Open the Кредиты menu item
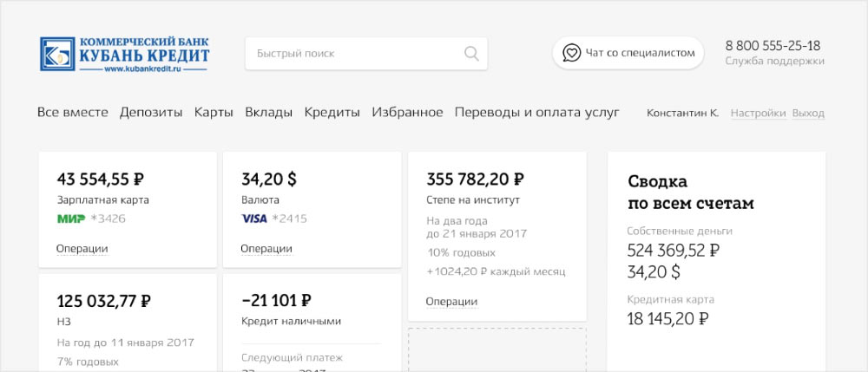Viewport: 868px width, 372px height. click(x=332, y=113)
